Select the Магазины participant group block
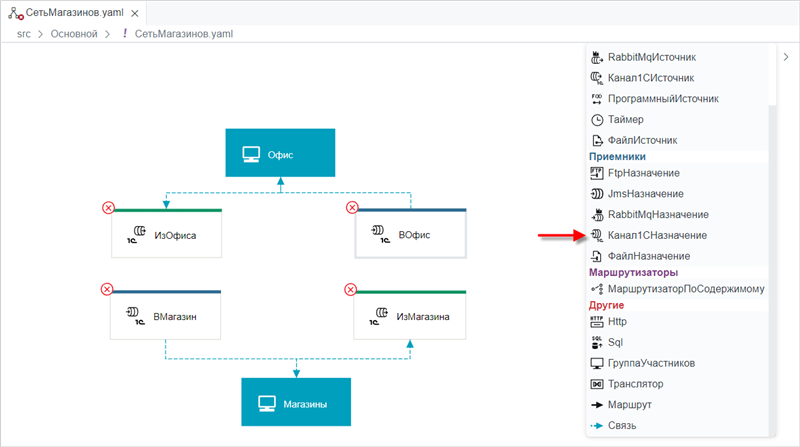This screenshot has width=800, height=447. click(296, 402)
